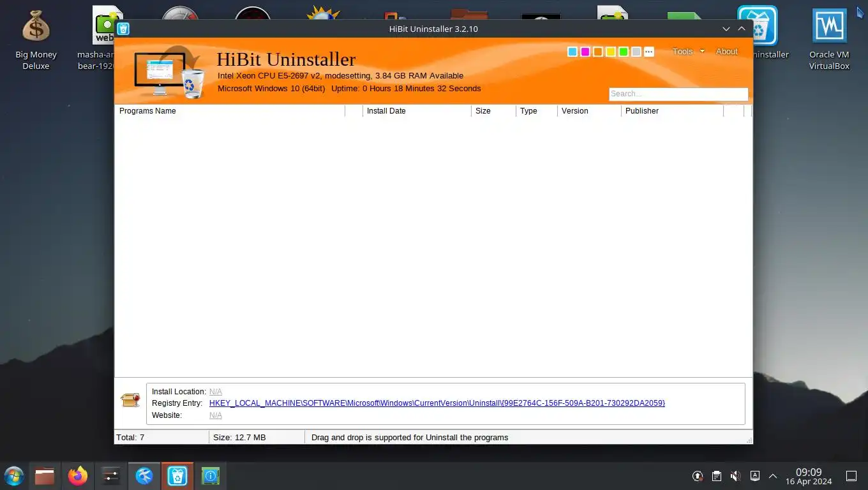Pick the yellow theme color swatch
The image size is (868, 490).
coord(610,52)
